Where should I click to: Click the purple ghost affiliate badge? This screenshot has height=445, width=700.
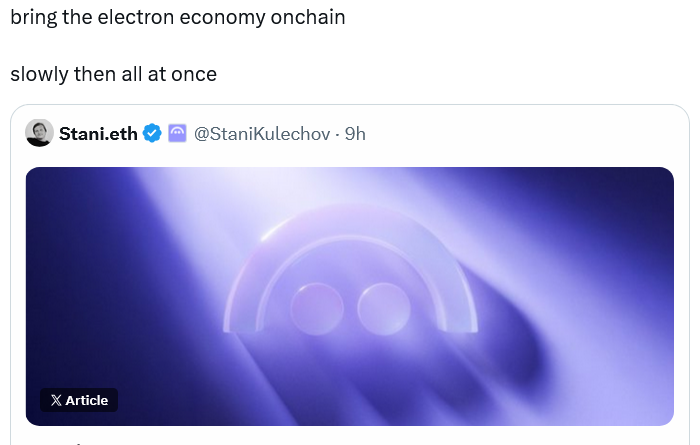click(x=177, y=133)
